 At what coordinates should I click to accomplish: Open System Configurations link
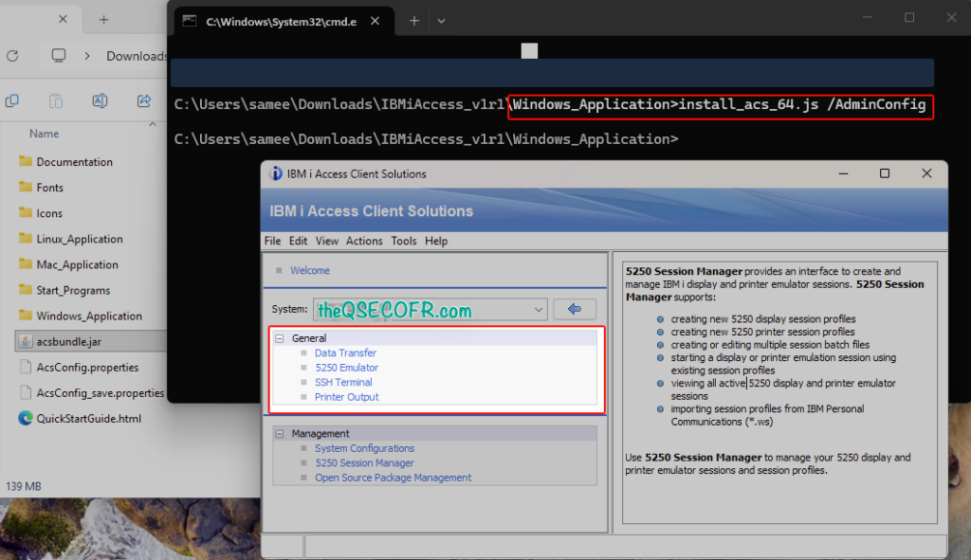(365, 448)
